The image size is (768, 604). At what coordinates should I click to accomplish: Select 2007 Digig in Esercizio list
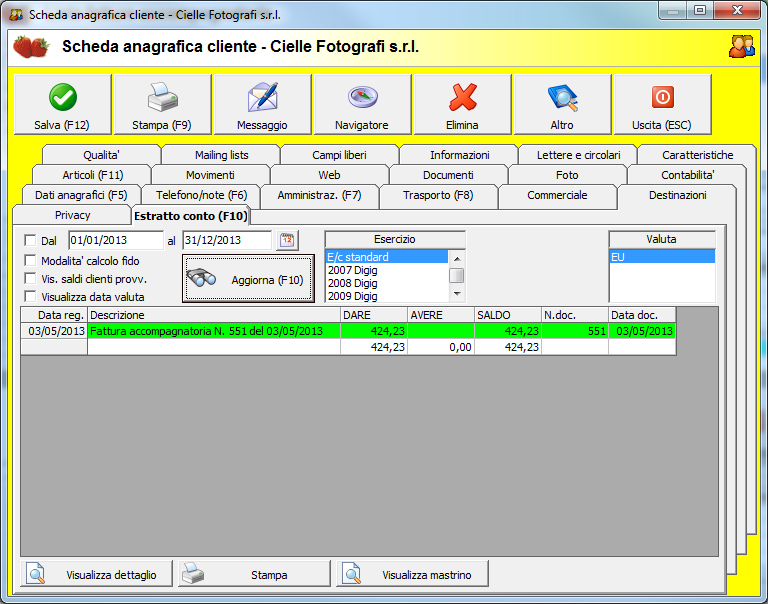coord(386,270)
